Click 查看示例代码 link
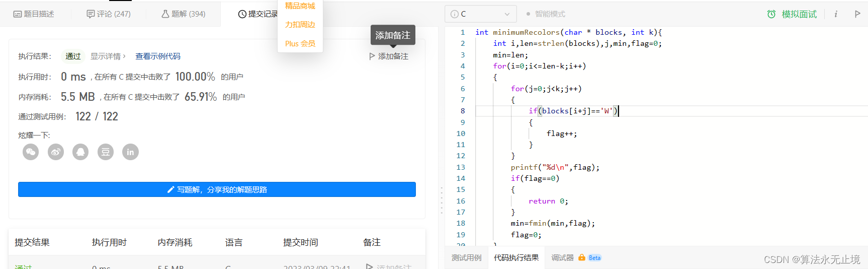 point(158,56)
